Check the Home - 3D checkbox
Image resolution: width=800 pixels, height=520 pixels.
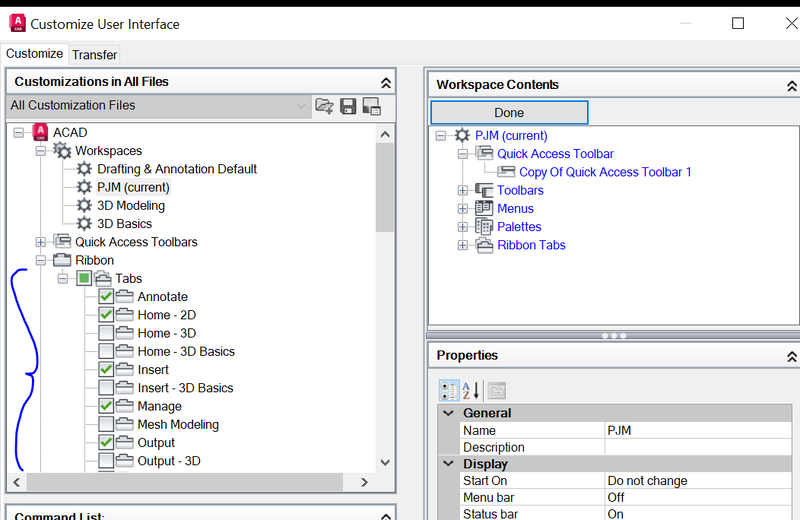[x=106, y=333]
